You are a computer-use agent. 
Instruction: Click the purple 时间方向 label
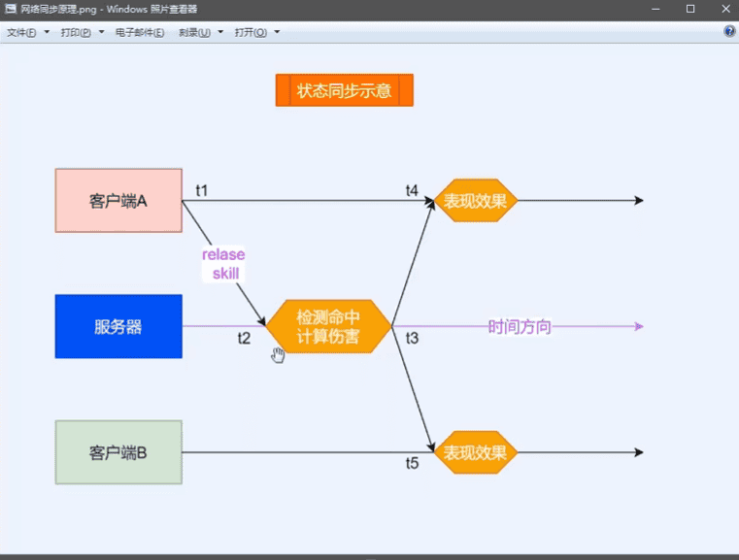tap(520, 327)
